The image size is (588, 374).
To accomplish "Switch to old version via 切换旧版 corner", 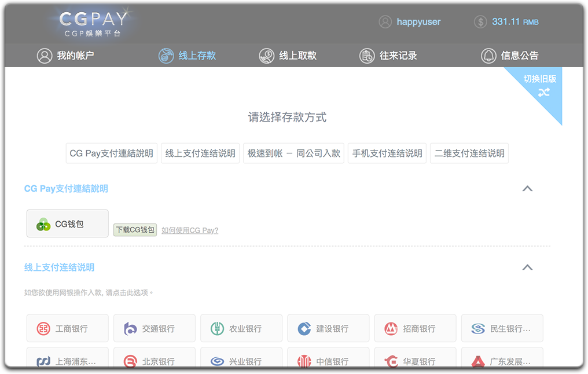I will [541, 85].
